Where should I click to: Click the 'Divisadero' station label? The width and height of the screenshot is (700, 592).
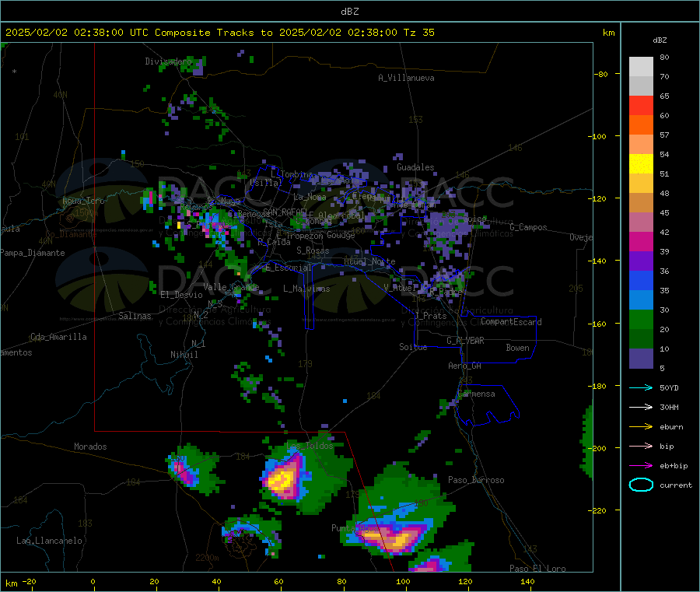tap(168, 61)
